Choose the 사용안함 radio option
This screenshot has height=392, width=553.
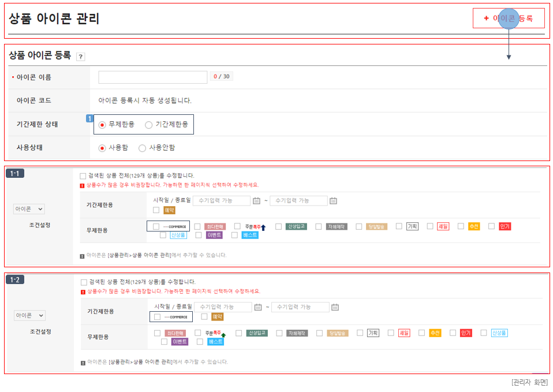pyautogui.click(x=143, y=148)
